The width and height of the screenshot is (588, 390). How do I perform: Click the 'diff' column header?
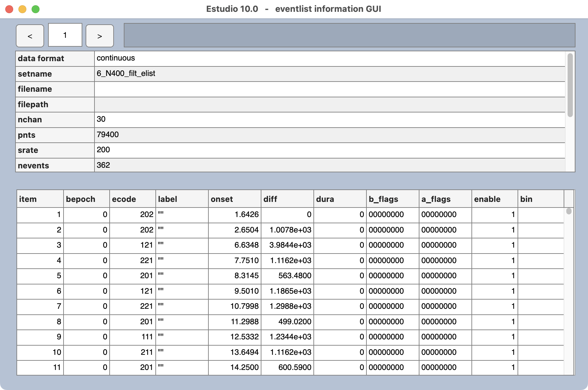(x=287, y=199)
